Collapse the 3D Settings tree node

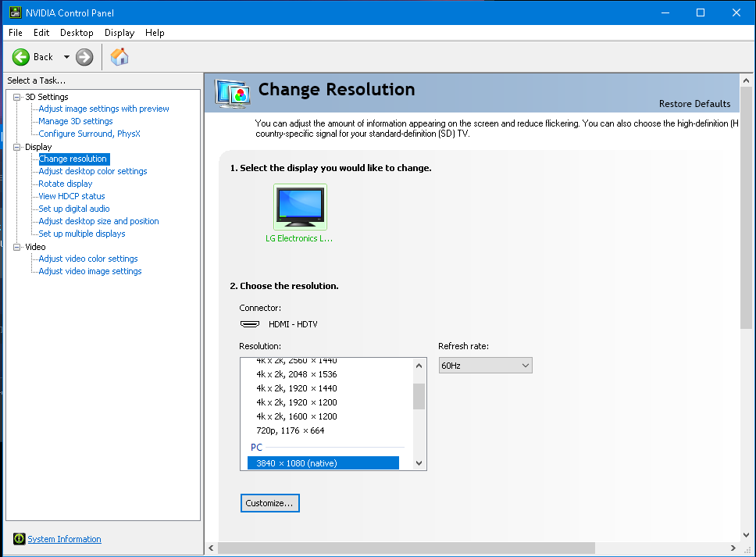point(17,97)
